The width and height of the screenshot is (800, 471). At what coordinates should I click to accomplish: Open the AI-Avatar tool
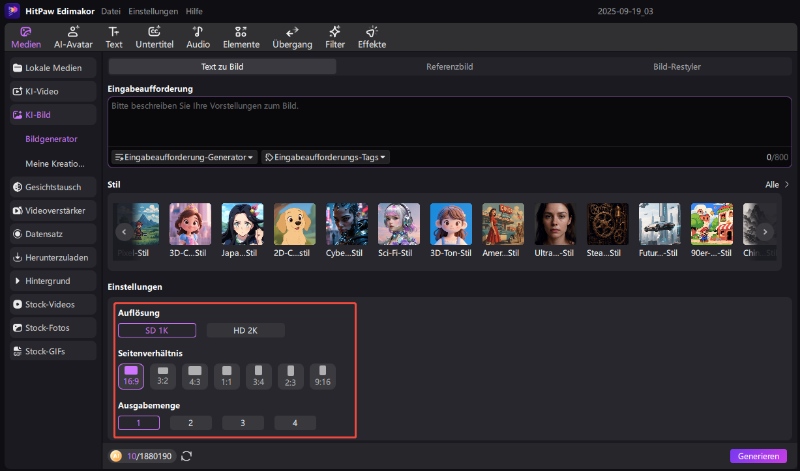(x=73, y=37)
